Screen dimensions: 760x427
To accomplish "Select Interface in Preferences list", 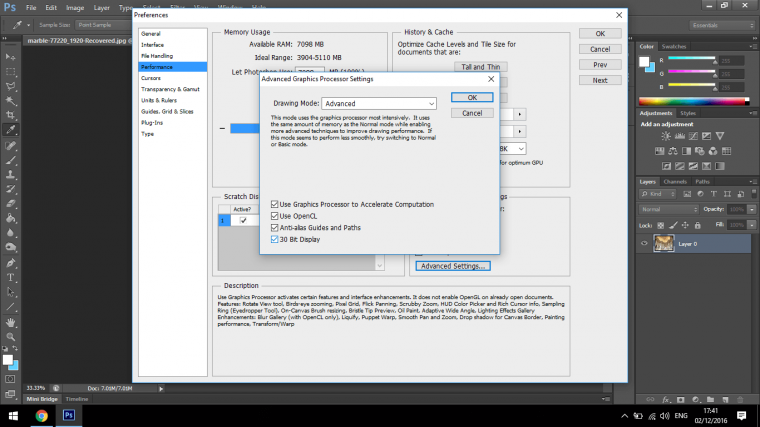I will [152, 45].
